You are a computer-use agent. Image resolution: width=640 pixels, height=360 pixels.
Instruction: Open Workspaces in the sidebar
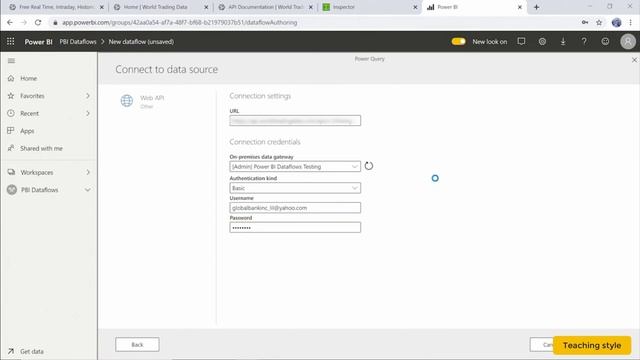click(x=37, y=173)
